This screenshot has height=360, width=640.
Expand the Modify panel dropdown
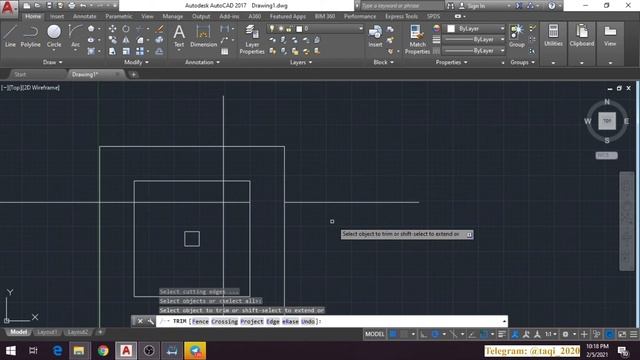(136, 62)
